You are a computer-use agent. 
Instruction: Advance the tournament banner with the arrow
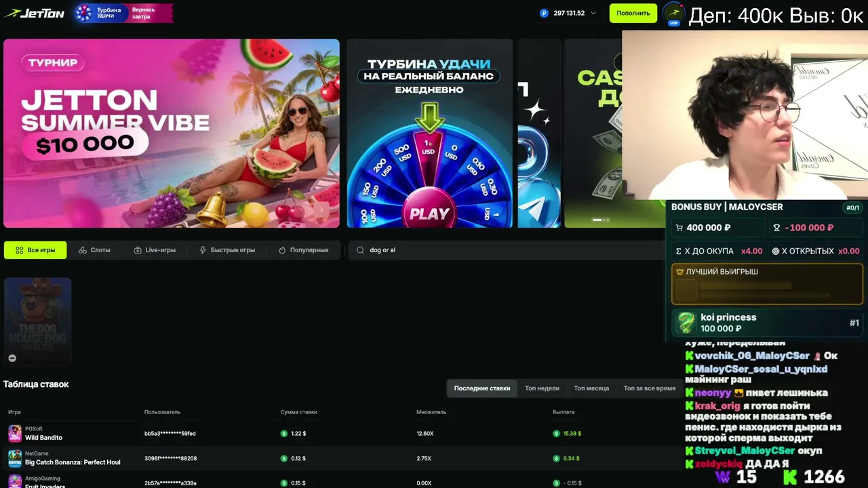coord(321,209)
